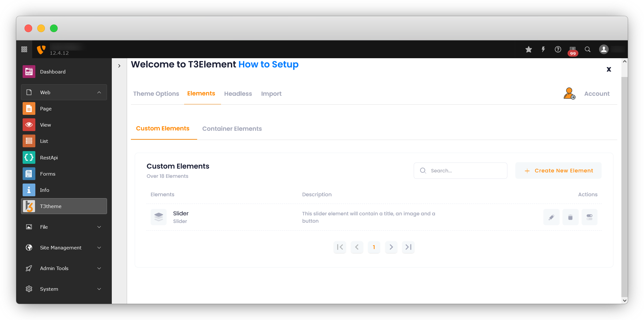Screen dimensions: 644x320
Task: Go to previous page in pagination
Action: (x=357, y=247)
